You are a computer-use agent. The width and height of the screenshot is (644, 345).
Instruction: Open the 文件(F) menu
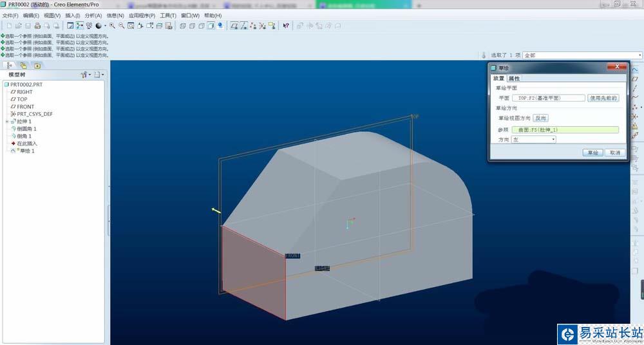[x=10, y=15]
